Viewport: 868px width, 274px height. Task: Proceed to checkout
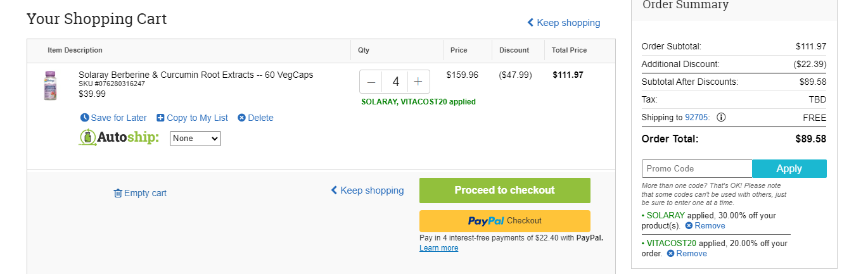504,190
